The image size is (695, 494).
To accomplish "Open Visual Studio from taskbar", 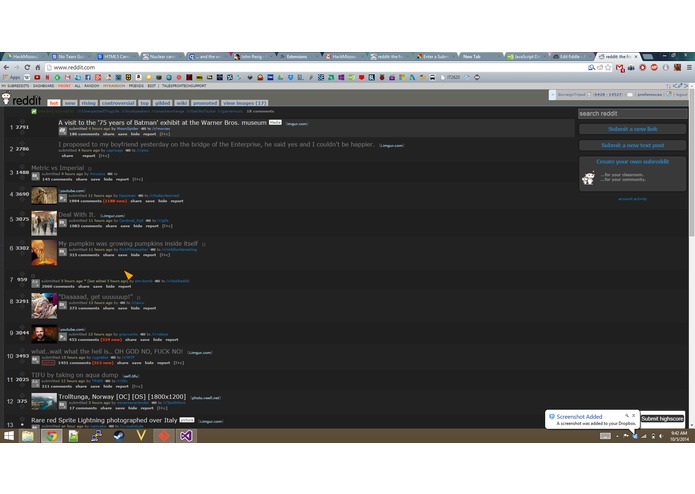I will click(186, 436).
